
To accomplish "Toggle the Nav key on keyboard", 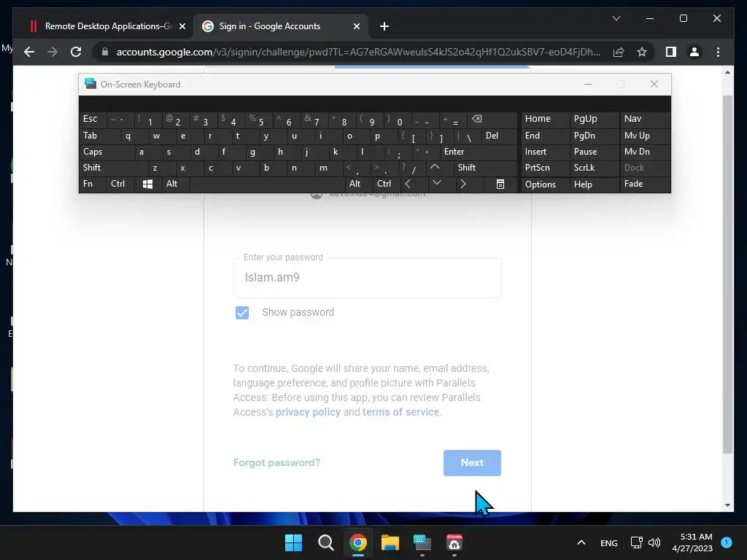I will click(645, 119).
